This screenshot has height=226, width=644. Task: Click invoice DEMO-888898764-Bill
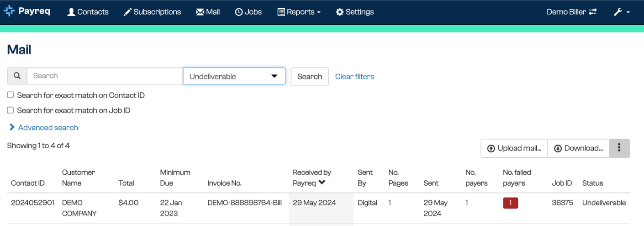tap(244, 203)
